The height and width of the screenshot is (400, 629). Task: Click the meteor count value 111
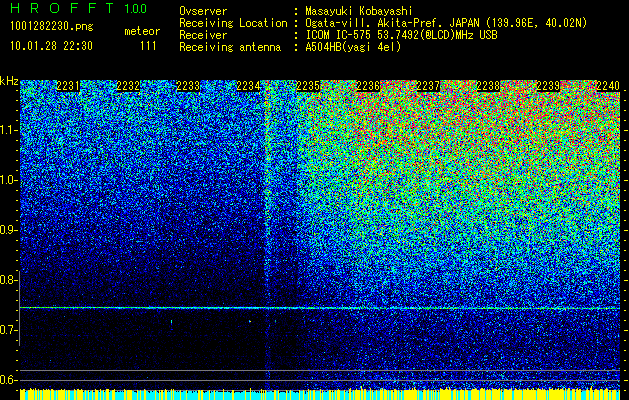click(x=148, y=46)
